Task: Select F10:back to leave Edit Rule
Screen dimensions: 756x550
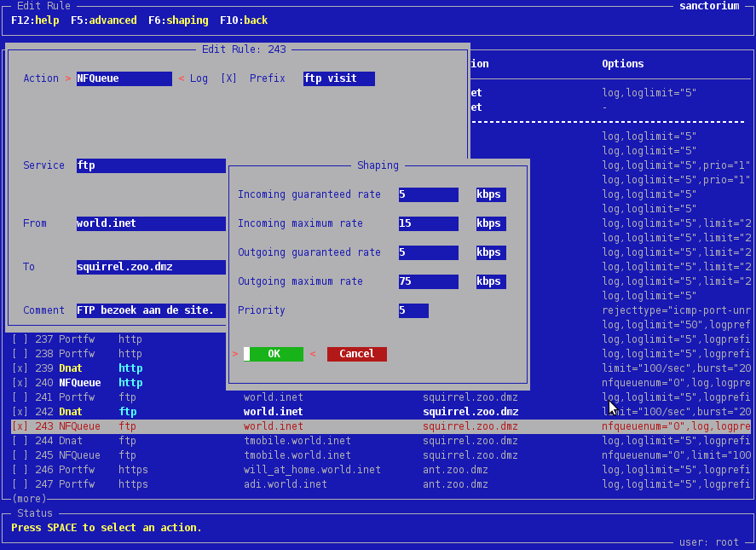Action: 243,20
